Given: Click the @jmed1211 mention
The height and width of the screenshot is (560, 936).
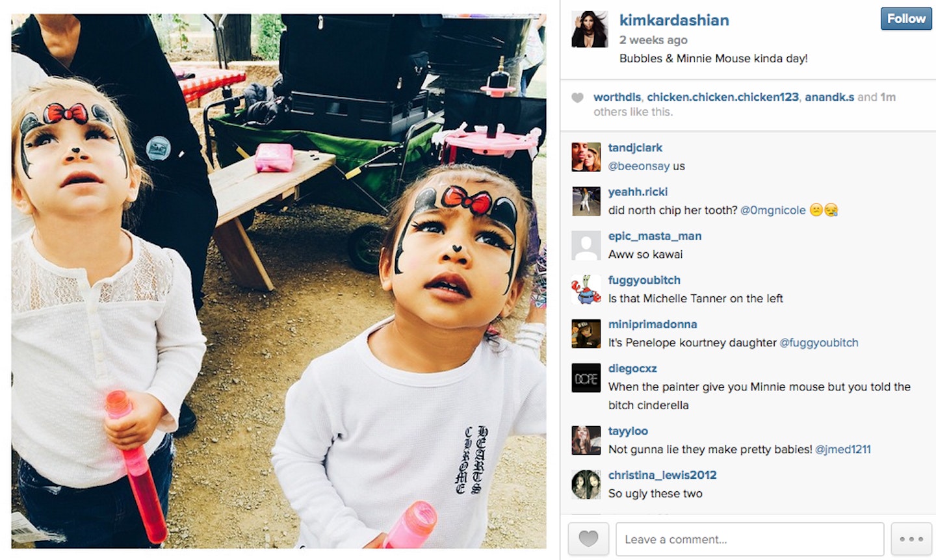Looking at the screenshot, I should click(x=842, y=450).
